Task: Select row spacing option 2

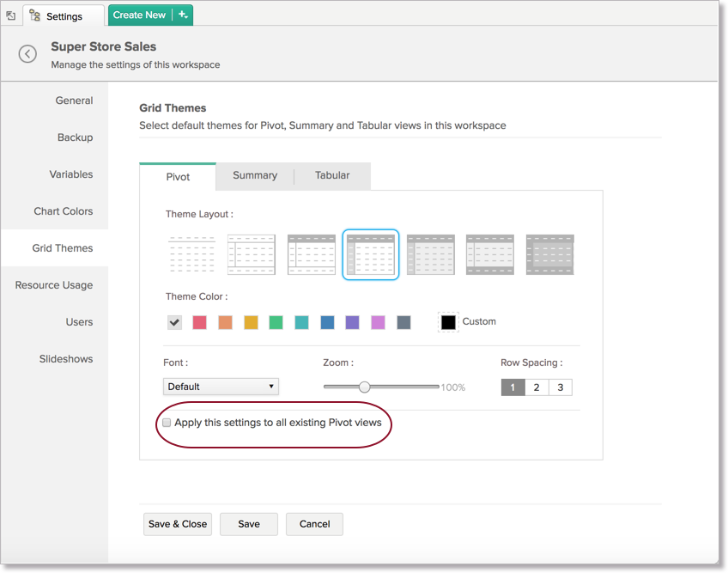Action: (537, 387)
